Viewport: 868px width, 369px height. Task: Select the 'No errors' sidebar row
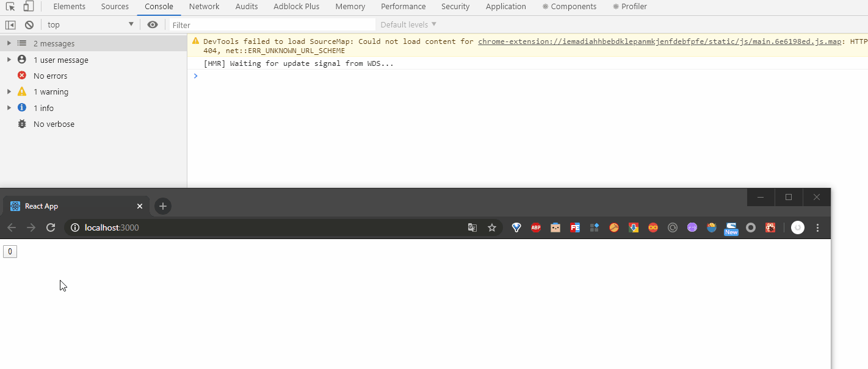93,76
